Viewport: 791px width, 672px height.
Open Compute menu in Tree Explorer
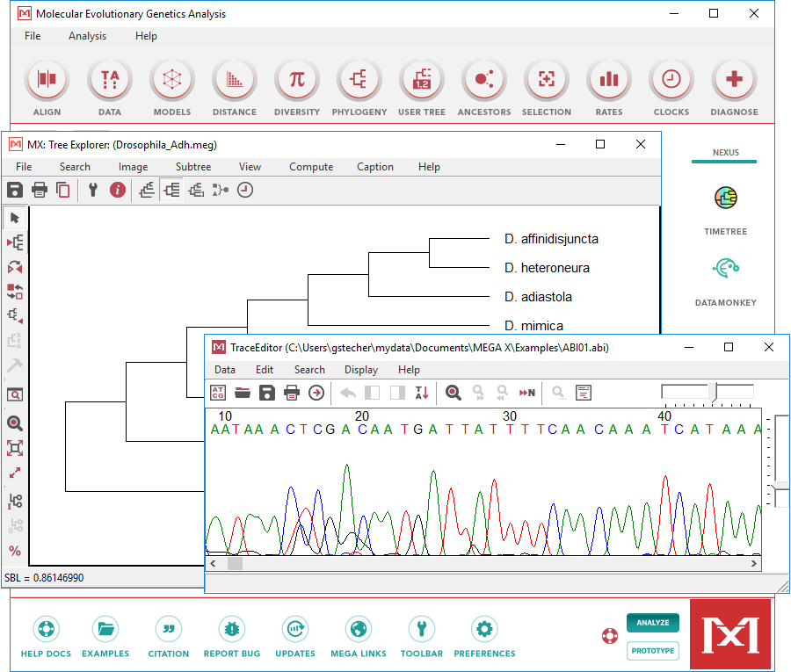click(x=311, y=167)
